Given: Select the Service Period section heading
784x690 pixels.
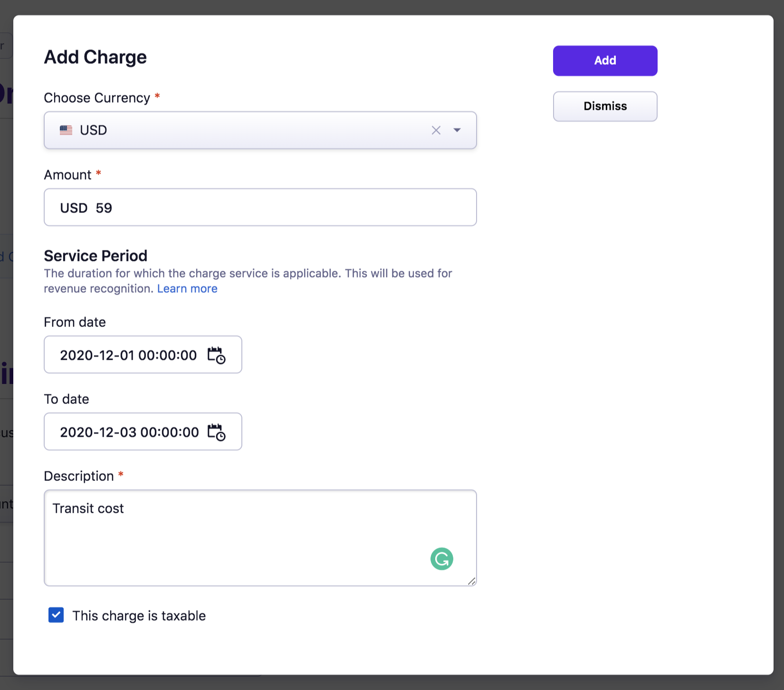Looking at the screenshot, I should 95,255.
